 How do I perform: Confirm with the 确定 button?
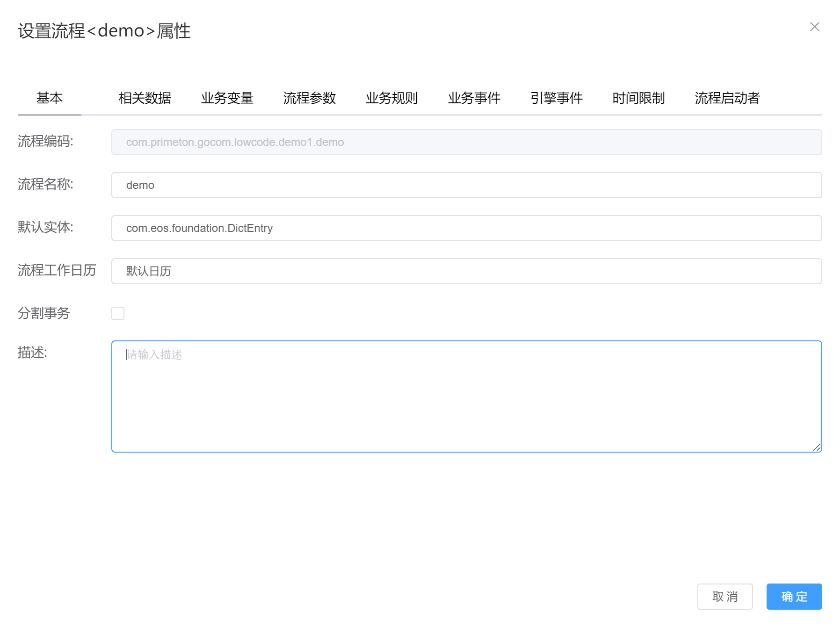794,597
